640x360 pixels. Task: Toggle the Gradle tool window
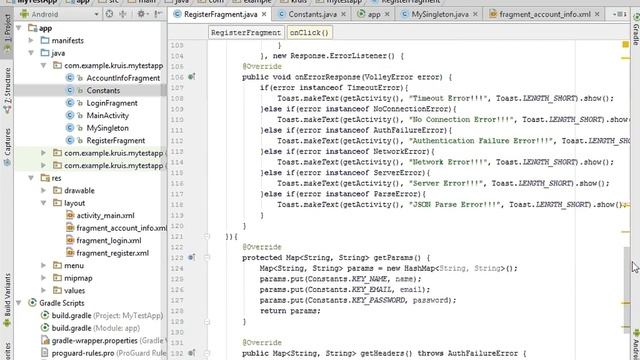coord(636,29)
